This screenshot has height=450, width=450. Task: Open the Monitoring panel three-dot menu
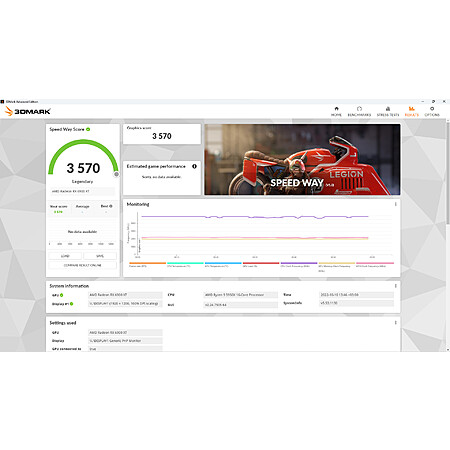coord(395,204)
